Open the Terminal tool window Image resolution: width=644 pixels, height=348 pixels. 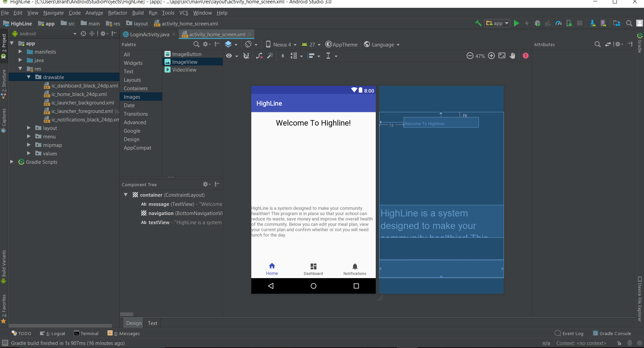[x=86, y=334]
